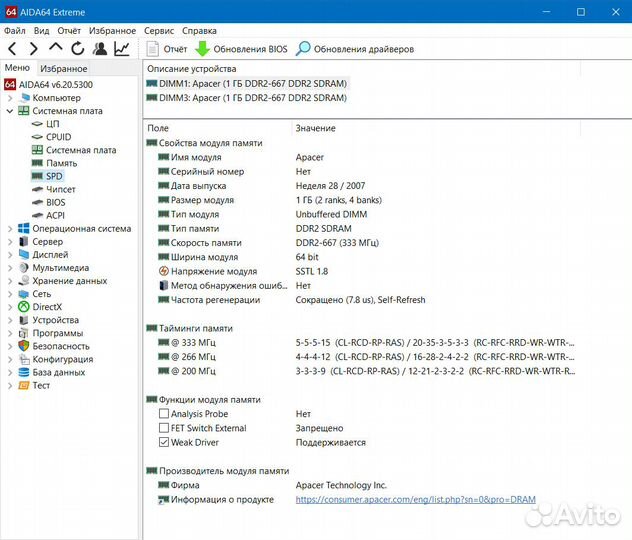Click the Обновления BIOS green arrow
Screen dimensions: 632x540
coord(203,48)
